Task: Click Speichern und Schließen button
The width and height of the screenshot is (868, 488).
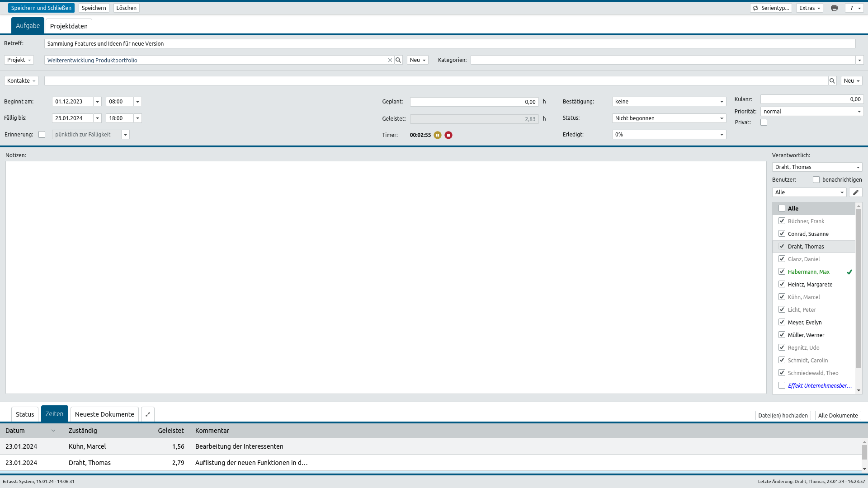Action: pyautogui.click(x=41, y=8)
